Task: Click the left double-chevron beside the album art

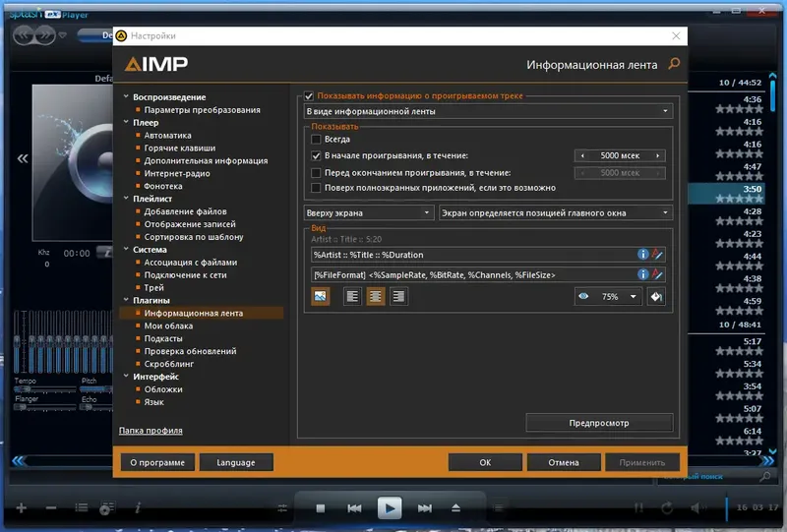Action: (23, 158)
